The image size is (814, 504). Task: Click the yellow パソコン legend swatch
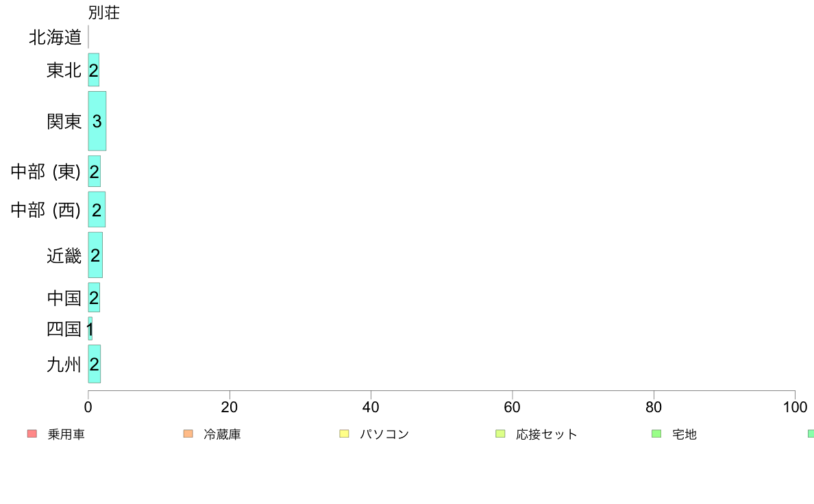click(x=344, y=433)
